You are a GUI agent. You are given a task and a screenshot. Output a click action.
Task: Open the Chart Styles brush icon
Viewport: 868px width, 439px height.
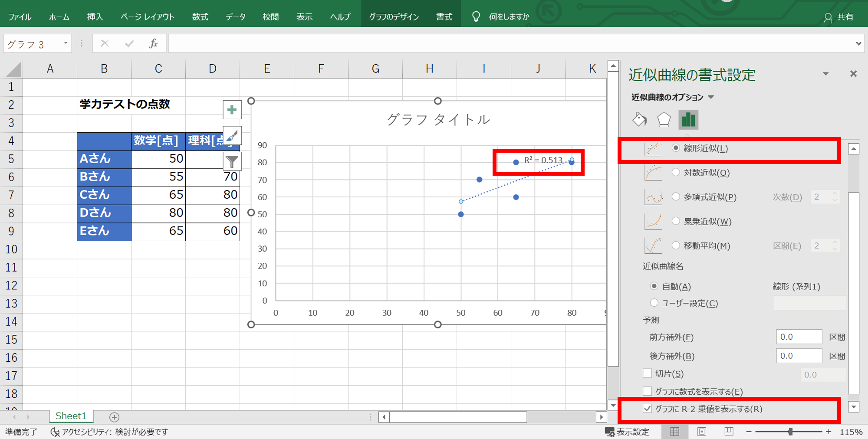pyautogui.click(x=232, y=136)
